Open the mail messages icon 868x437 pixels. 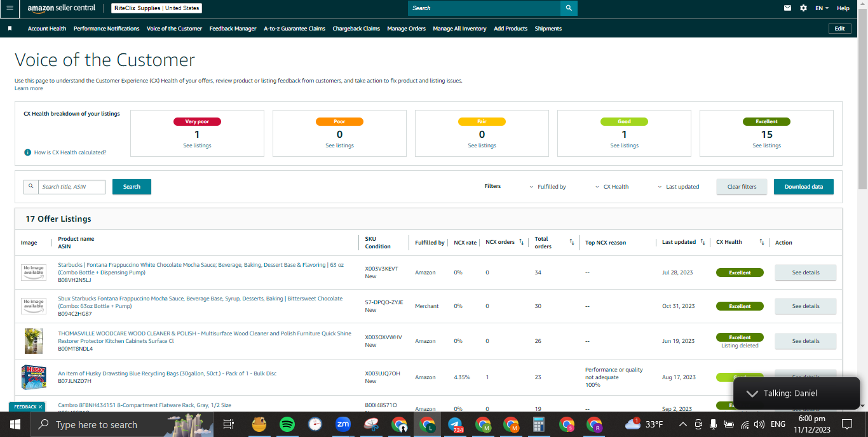tap(788, 8)
